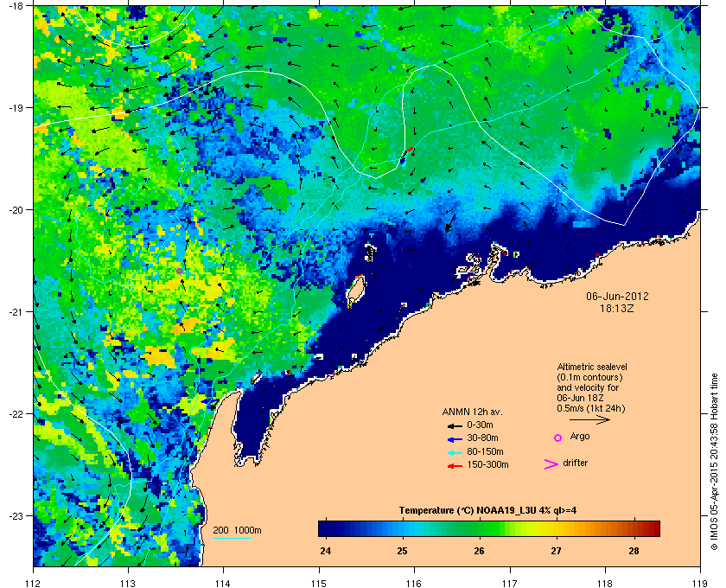Click the longitude axis label 115
The height and width of the screenshot is (588, 726).
319,583
